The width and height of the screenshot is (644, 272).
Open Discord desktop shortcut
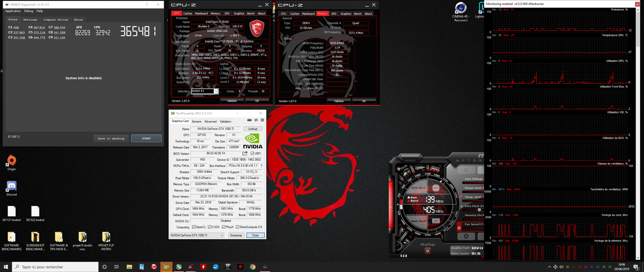point(11,188)
